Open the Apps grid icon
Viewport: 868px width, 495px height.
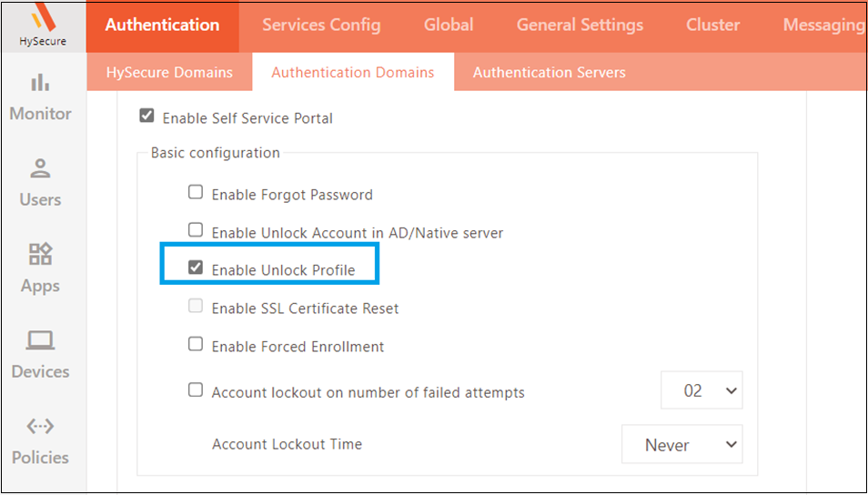[40, 255]
